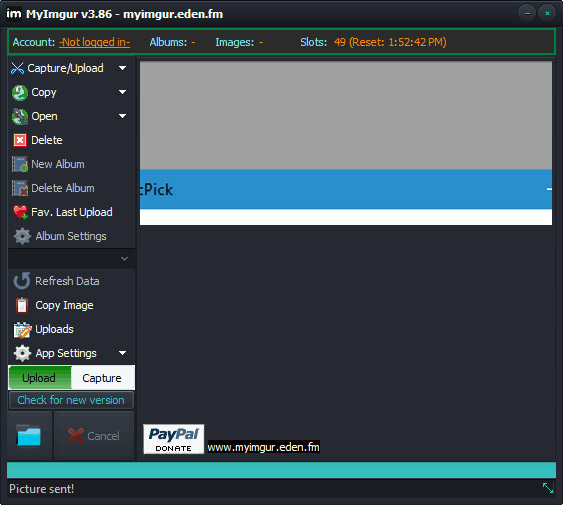The height and width of the screenshot is (505, 563).
Task: Switch to the Upload mode toggle
Action: click(40, 377)
